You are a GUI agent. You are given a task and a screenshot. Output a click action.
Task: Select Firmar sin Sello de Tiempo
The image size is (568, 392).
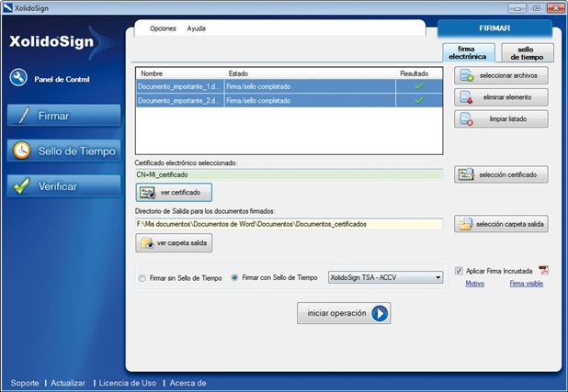[x=142, y=278]
